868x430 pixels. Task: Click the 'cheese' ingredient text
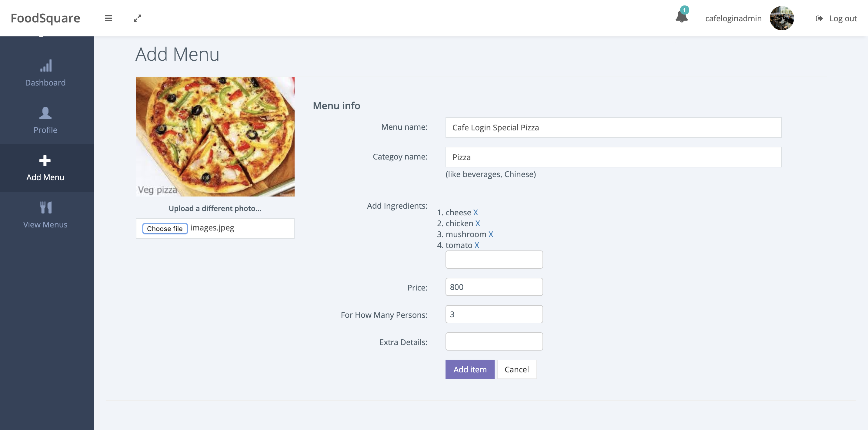point(458,213)
